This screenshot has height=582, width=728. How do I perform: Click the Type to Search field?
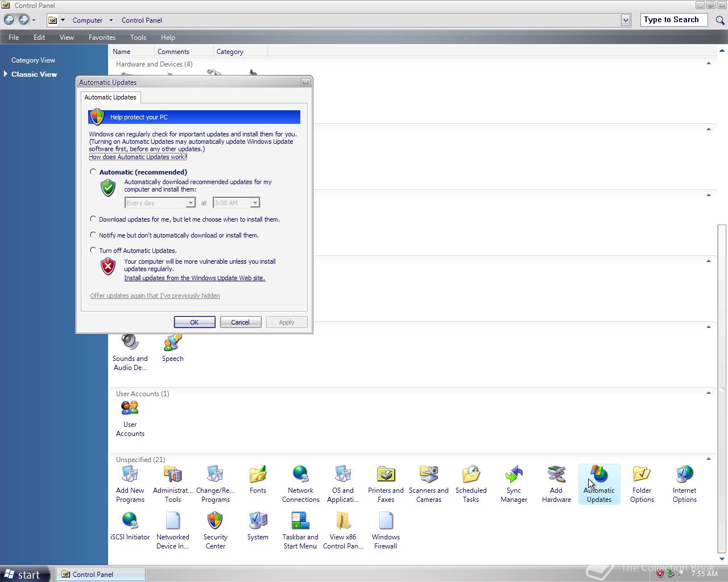click(674, 20)
